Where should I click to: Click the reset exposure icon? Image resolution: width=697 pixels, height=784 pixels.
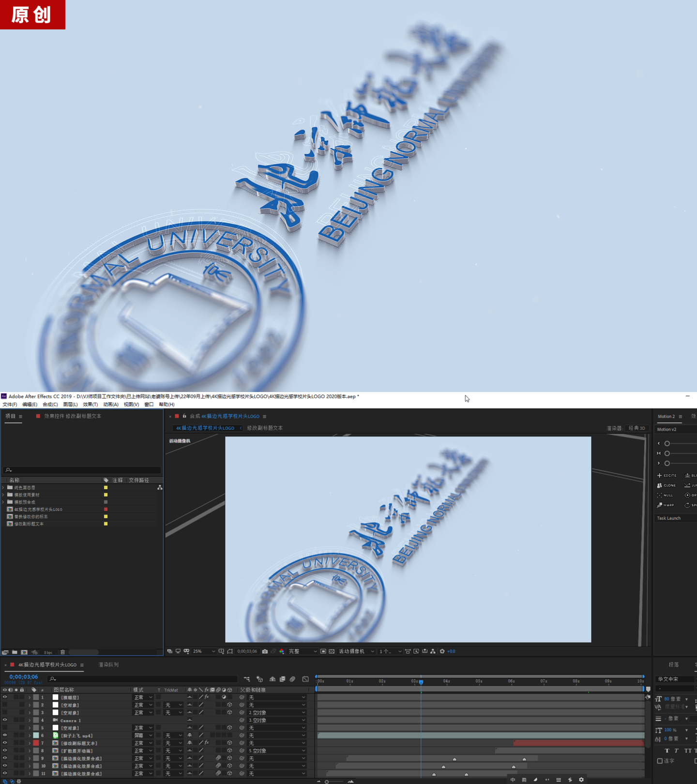click(442, 651)
